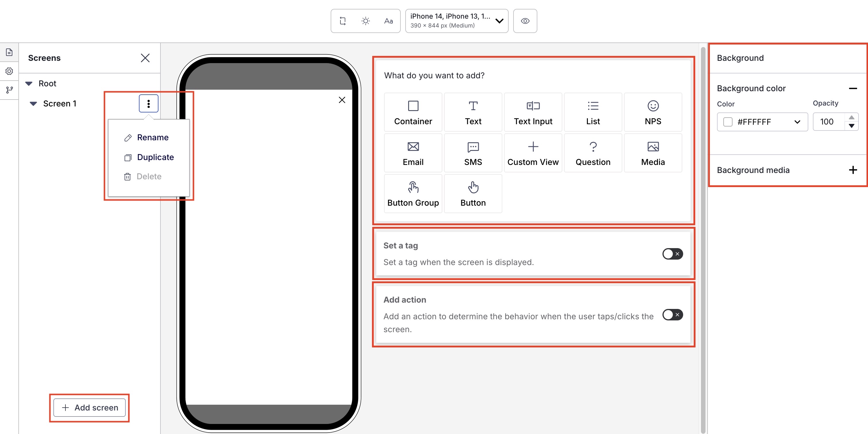Choose Rename from the context menu

coord(152,137)
